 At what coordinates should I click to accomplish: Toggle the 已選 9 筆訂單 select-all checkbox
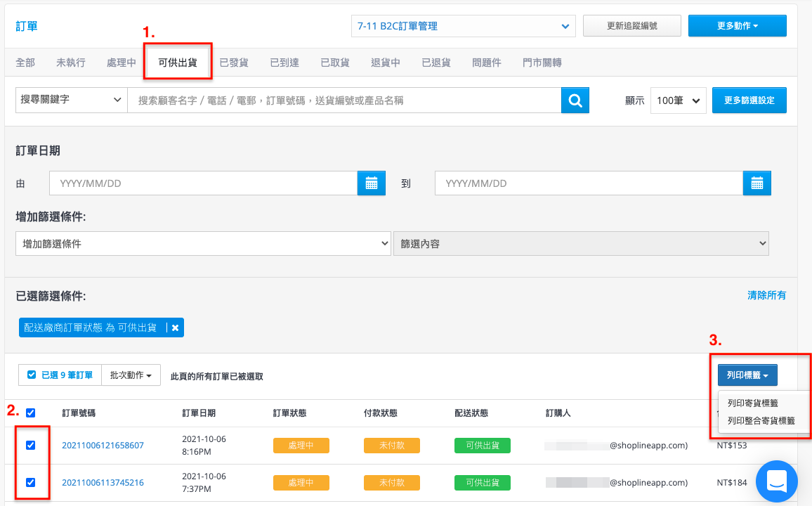[32, 375]
